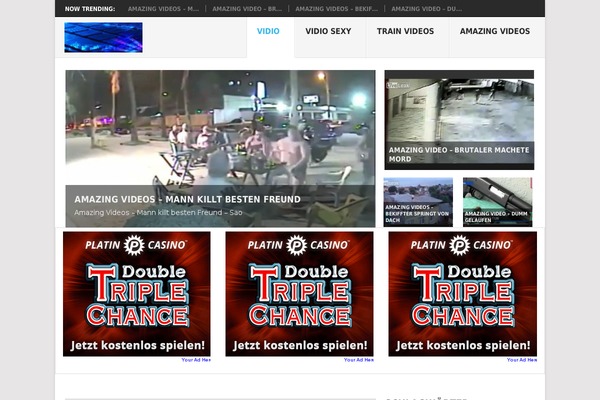Select the VIDIO navigation tab

click(268, 31)
